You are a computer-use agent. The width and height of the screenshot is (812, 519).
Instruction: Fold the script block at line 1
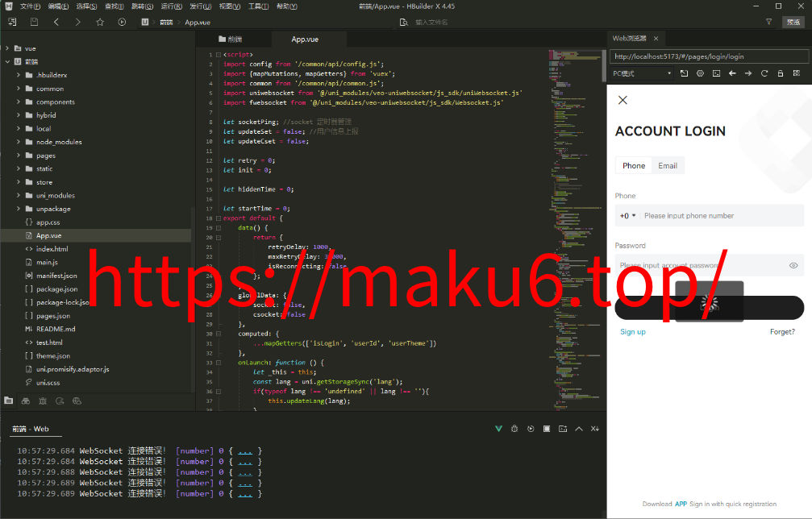(219, 54)
